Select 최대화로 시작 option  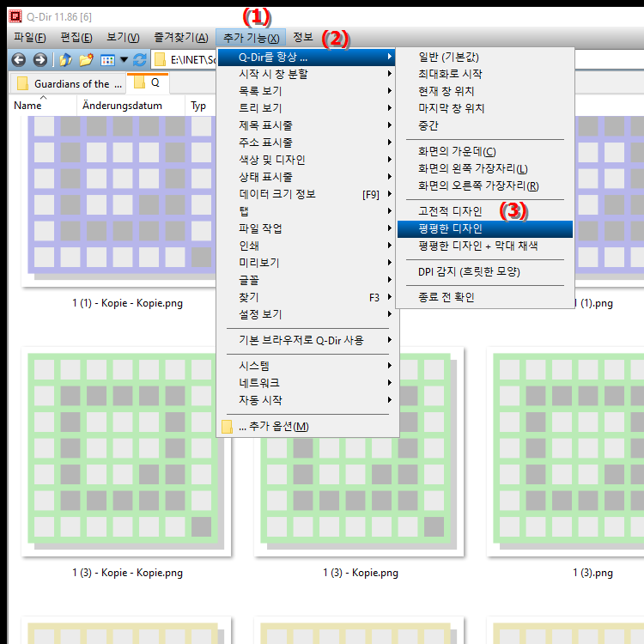484,75
